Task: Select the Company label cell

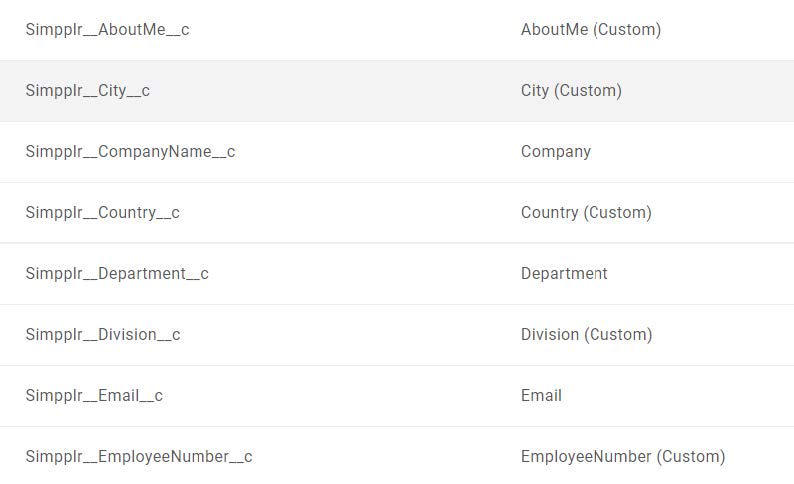Action: pyautogui.click(x=556, y=152)
